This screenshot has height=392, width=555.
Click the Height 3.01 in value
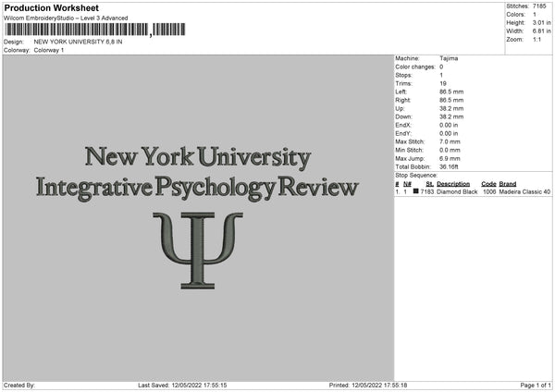point(541,22)
